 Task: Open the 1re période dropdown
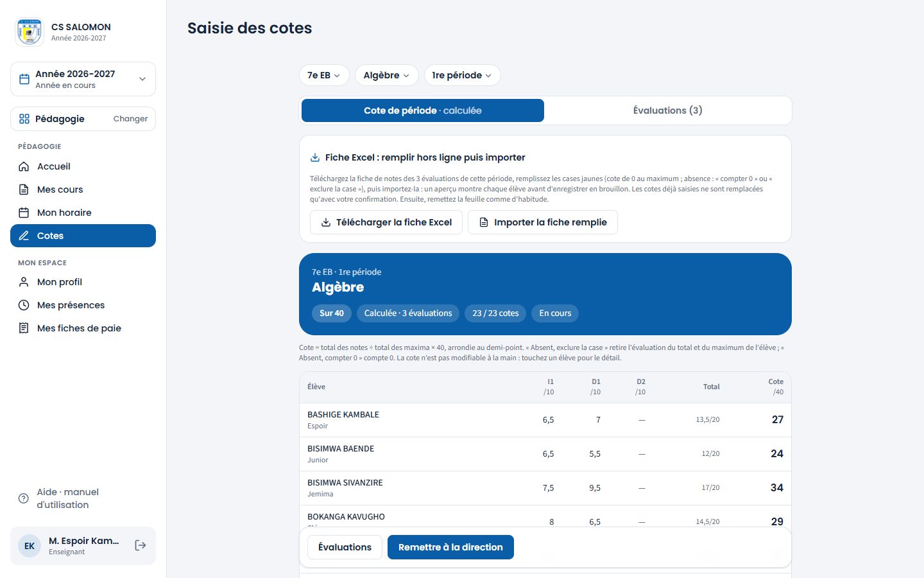coord(462,75)
